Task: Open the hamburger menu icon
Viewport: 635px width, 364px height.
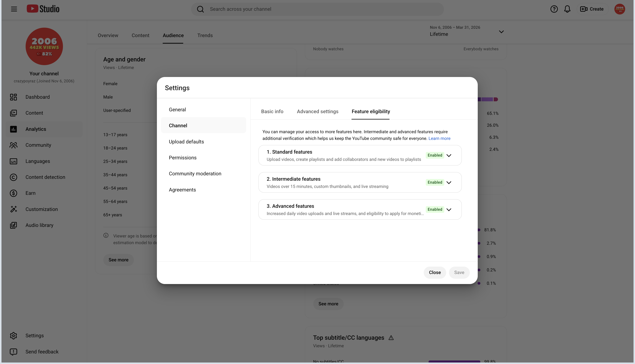Action: (x=14, y=9)
